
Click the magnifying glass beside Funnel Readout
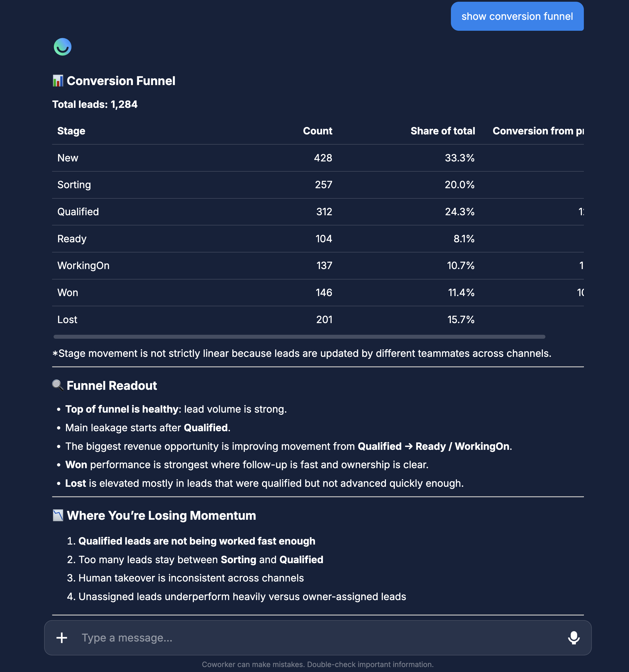click(58, 385)
